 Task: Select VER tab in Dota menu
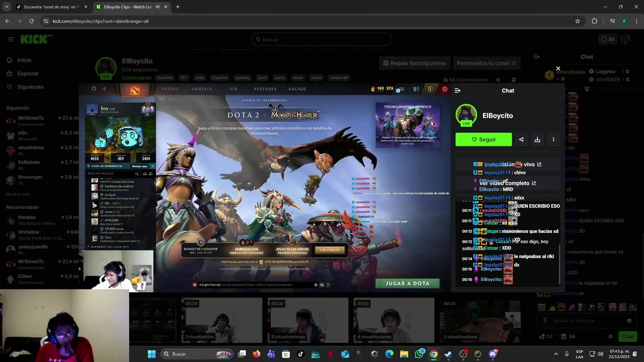click(233, 89)
